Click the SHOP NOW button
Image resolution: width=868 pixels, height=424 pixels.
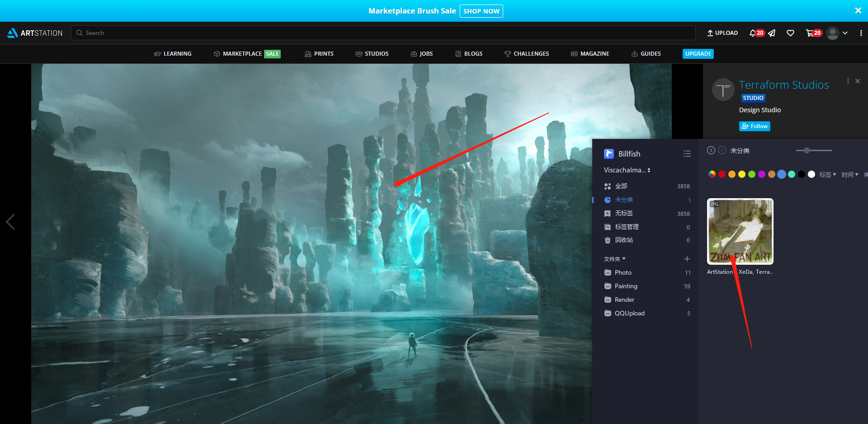[x=481, y=11]
